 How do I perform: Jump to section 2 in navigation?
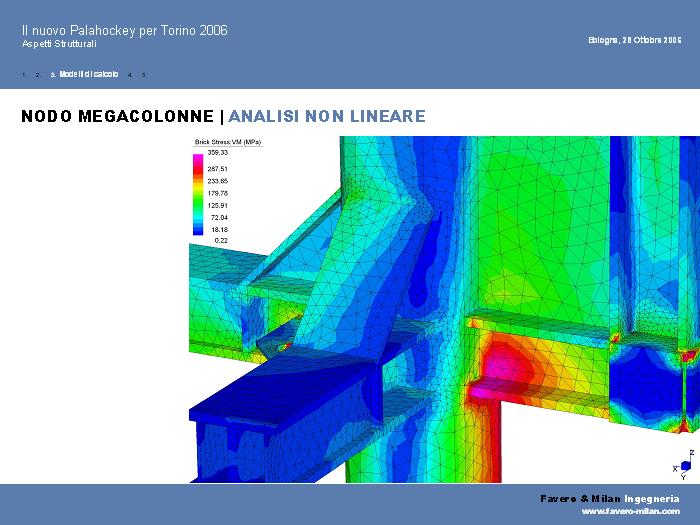(37, 75)
